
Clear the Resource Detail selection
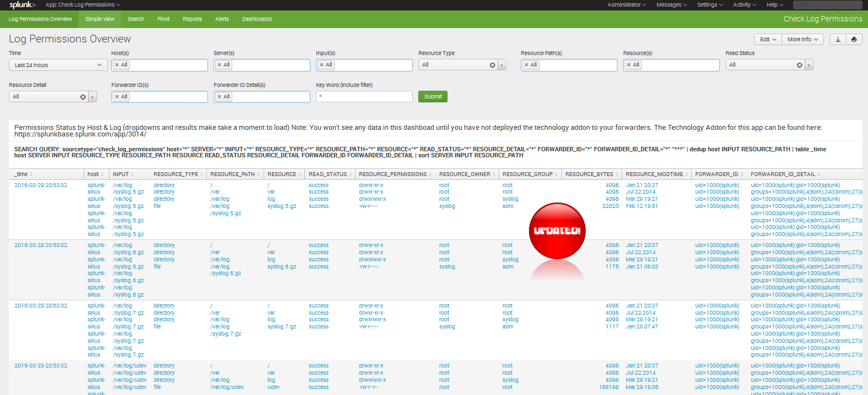coord(83,97)
